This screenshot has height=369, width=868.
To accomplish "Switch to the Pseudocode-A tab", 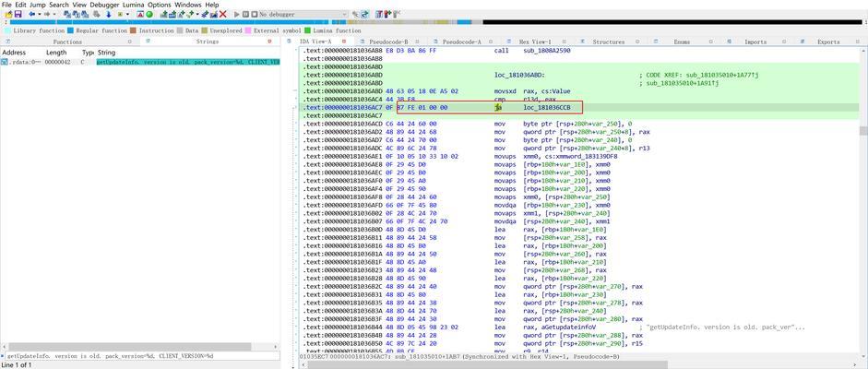I will pyautogui.click(x=462, y=42).
